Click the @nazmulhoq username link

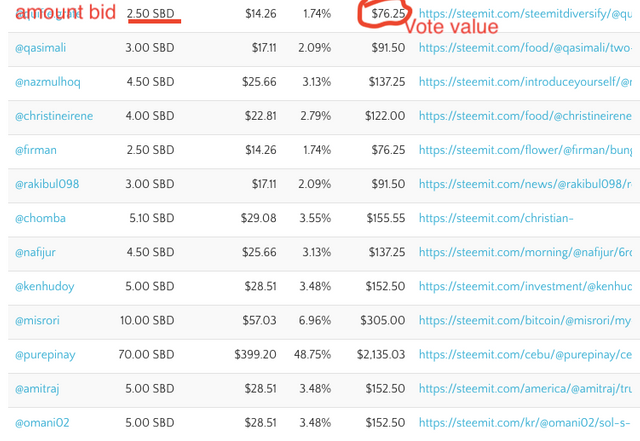pyautogui.click(x=48, y=82)
